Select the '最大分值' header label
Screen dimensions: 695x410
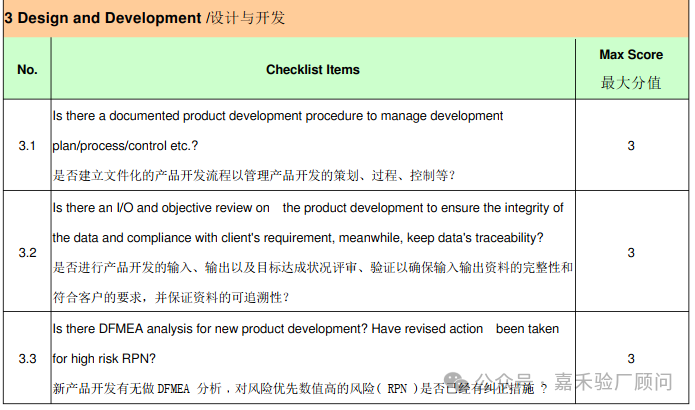631,83
